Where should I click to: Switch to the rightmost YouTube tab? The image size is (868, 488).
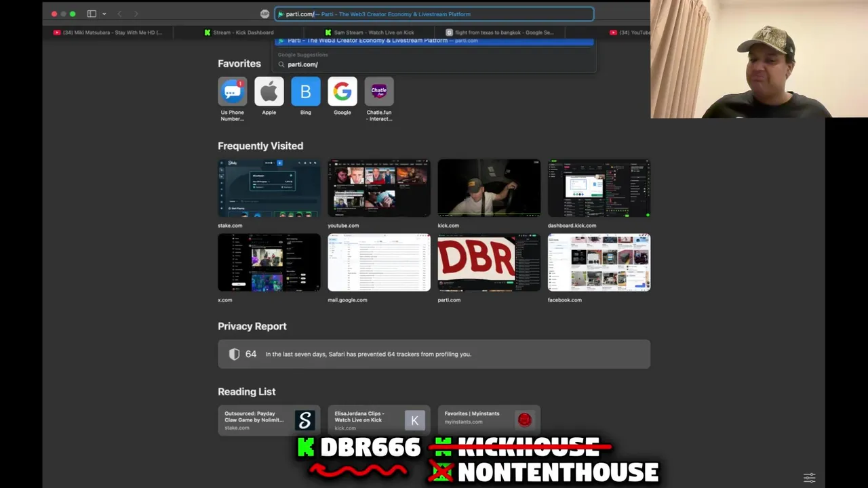click(x=629, y=33)
